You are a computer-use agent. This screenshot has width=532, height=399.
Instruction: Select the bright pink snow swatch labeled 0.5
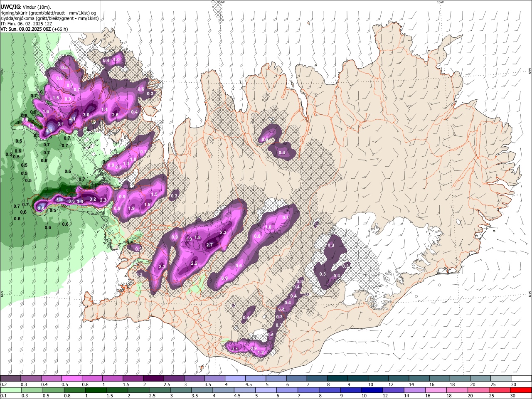point(71,379)
